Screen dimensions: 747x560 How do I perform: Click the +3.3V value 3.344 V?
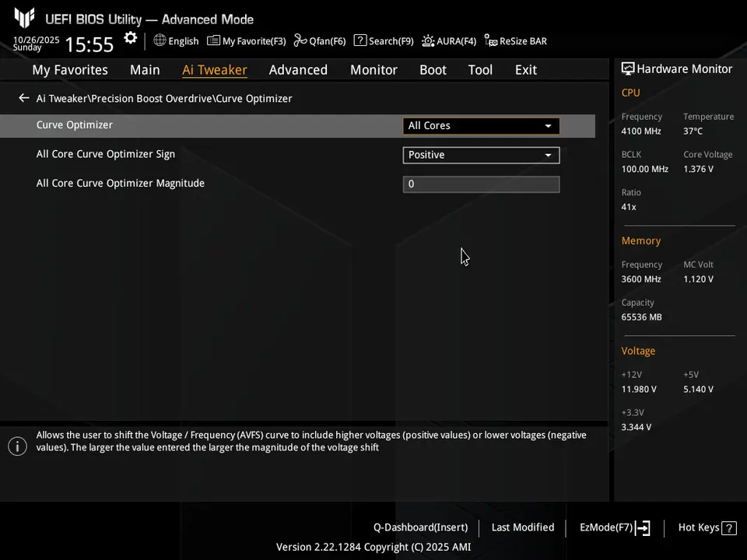pos(637,427)
